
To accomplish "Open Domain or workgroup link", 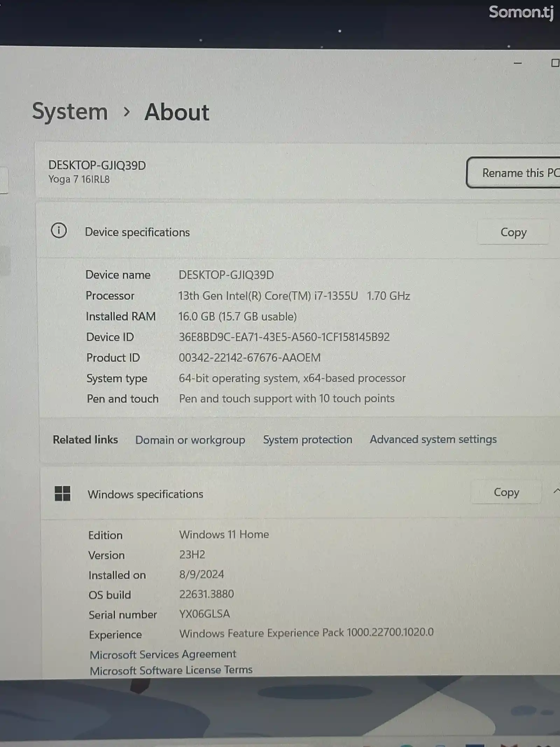I will coord(190,440).
